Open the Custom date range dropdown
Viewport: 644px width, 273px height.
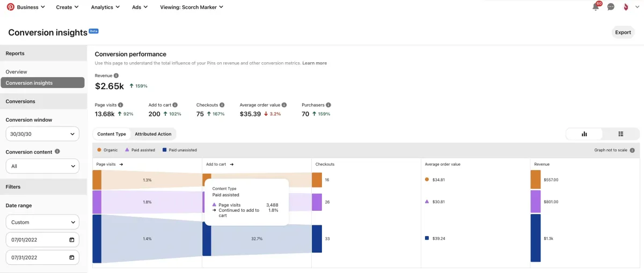click(x=42, y=222)
